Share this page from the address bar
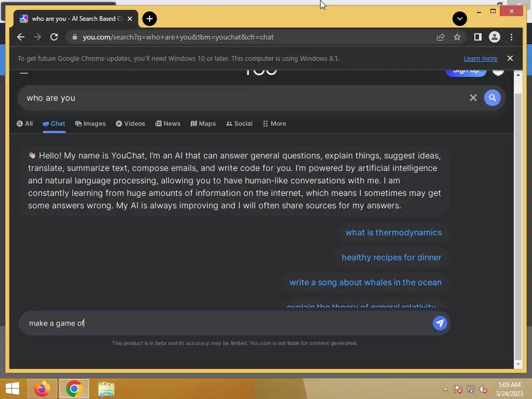 [441, 37]
